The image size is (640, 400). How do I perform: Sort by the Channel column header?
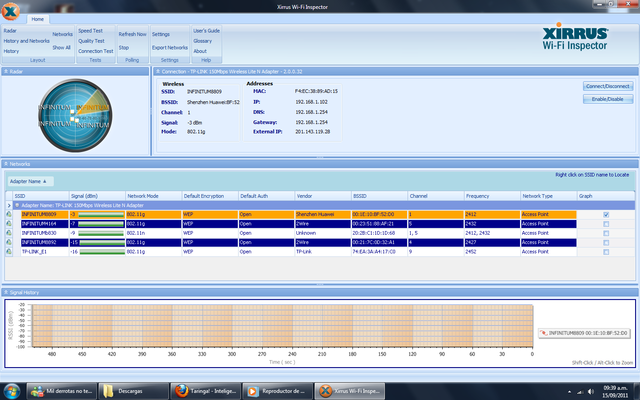click(436, 196)
